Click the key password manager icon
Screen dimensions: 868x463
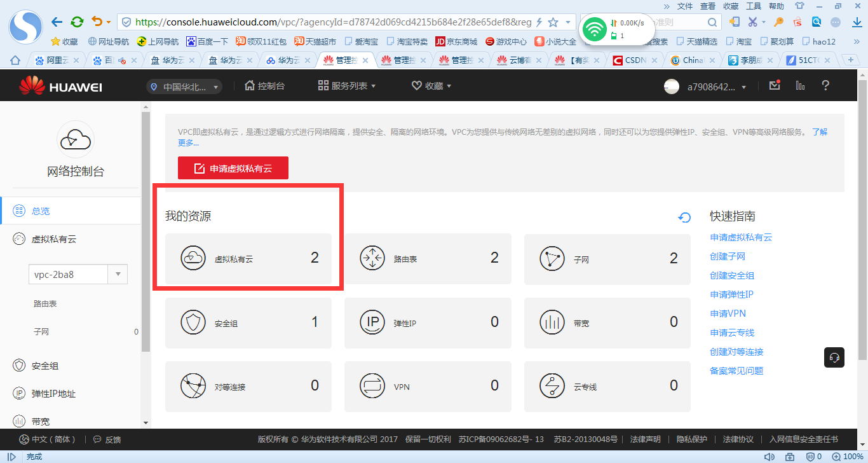coord(778,22)
